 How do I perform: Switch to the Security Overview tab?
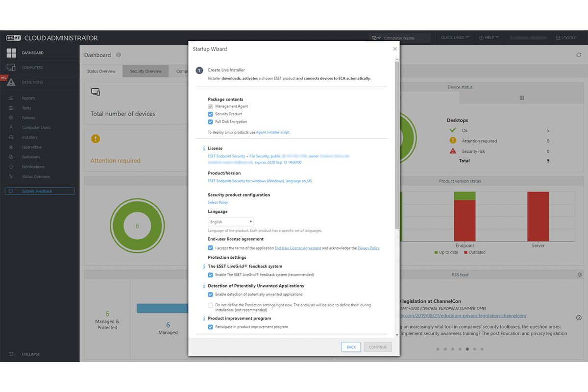pyautogui.click(x=146, y=72)
